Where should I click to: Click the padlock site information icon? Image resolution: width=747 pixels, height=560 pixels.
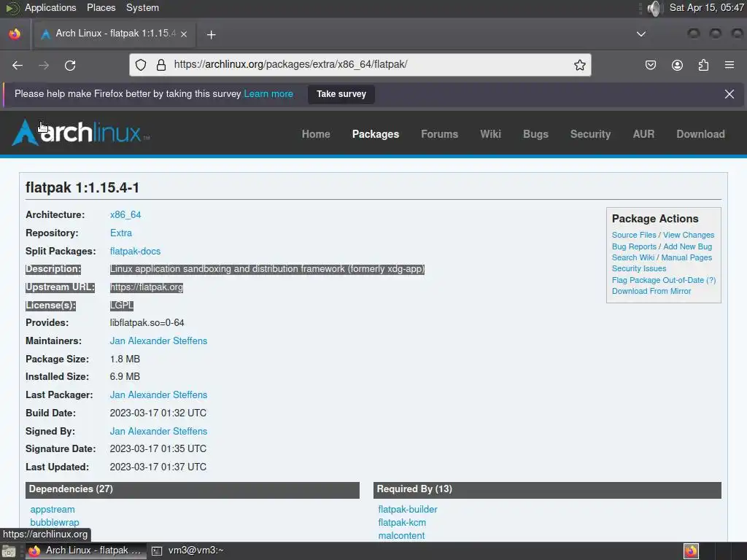[161, 65]
